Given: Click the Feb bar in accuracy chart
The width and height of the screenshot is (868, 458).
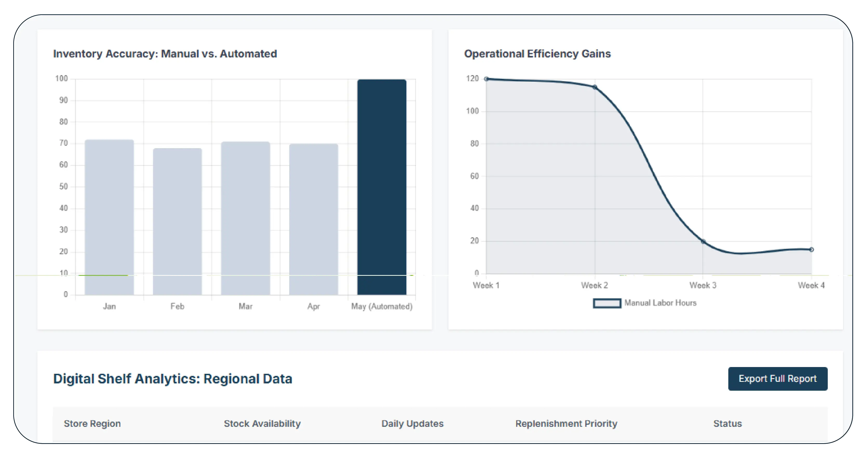Looking at the screenshot, I should [177, 221].
